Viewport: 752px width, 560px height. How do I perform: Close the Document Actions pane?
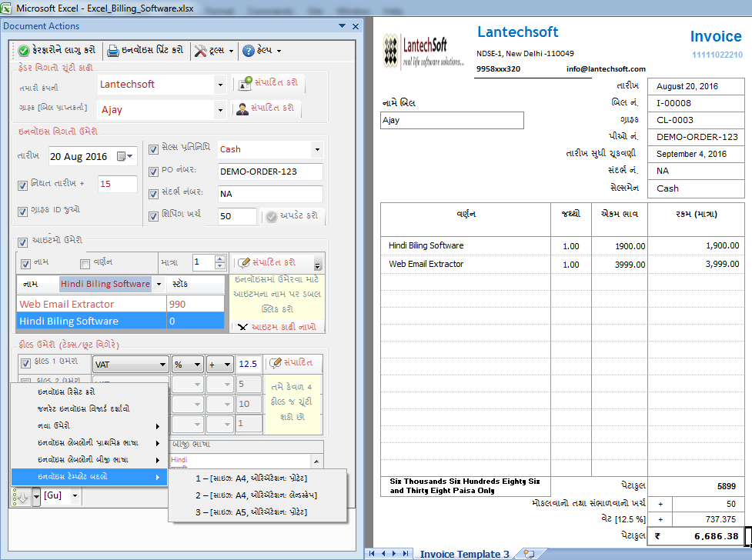point(356,26)
